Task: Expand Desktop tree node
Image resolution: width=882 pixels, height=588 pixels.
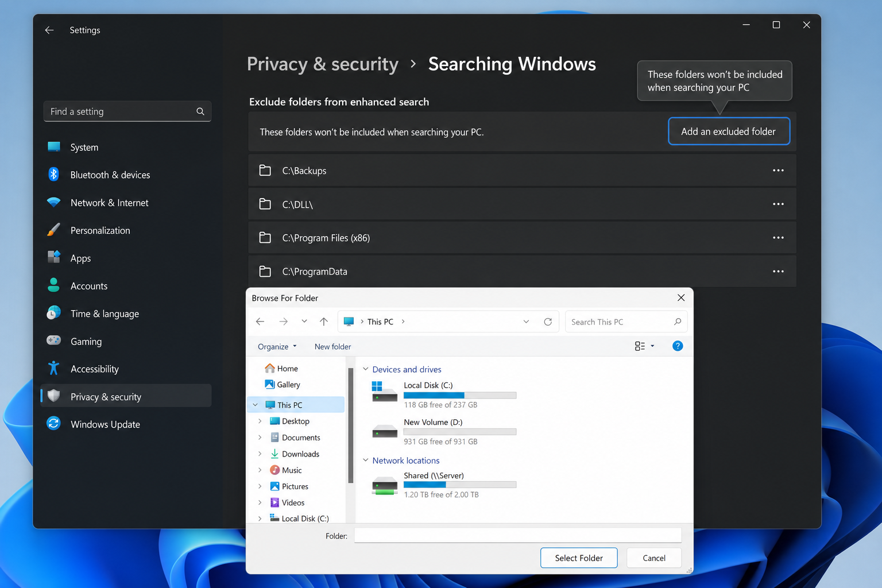Action: tap(260, 421)
